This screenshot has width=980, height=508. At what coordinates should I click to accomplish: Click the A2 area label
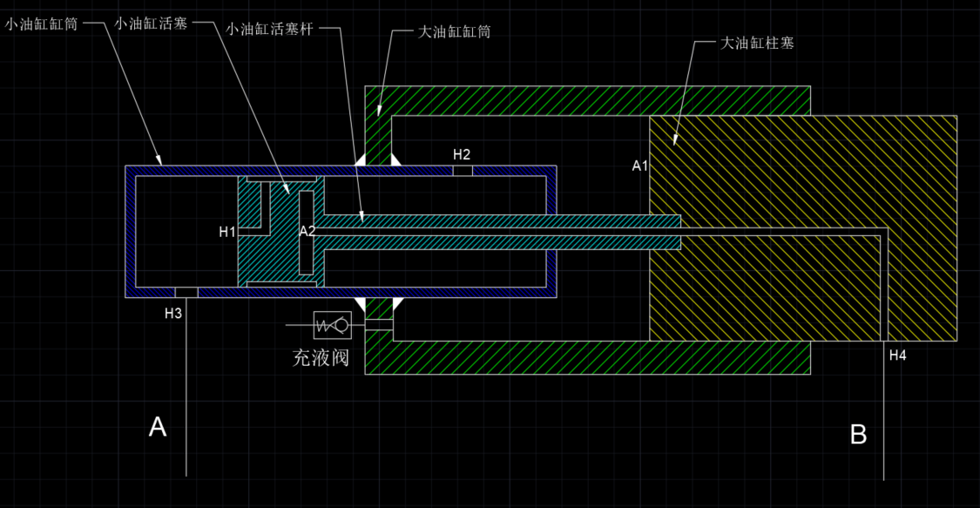tap(307, 232)
